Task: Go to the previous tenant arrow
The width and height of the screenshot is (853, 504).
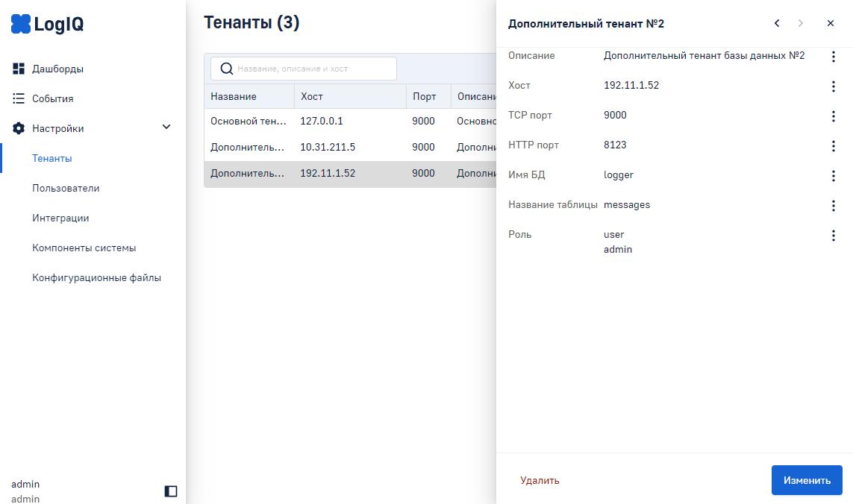Action: tap(777, 23)
